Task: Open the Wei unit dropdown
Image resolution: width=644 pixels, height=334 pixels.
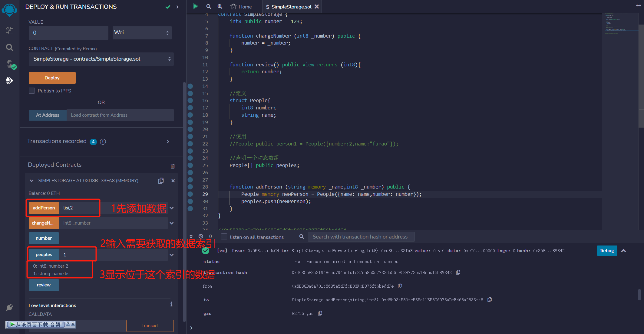Action: 142,33
